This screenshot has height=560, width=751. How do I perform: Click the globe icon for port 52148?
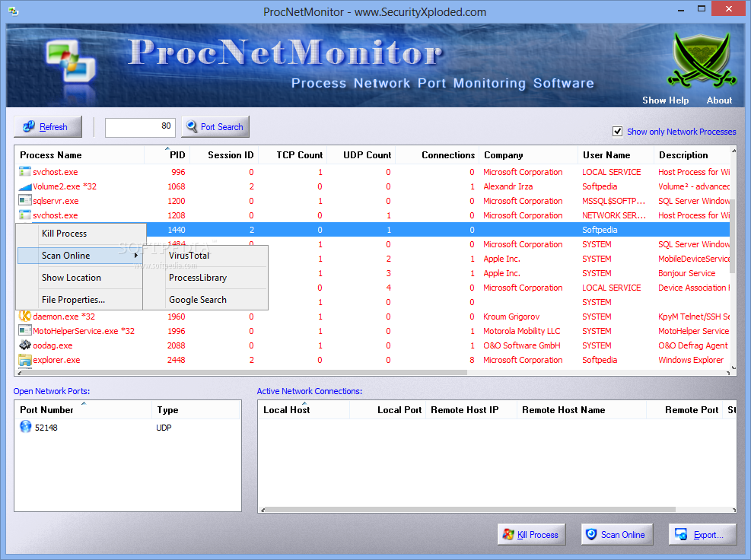[26, 426]
